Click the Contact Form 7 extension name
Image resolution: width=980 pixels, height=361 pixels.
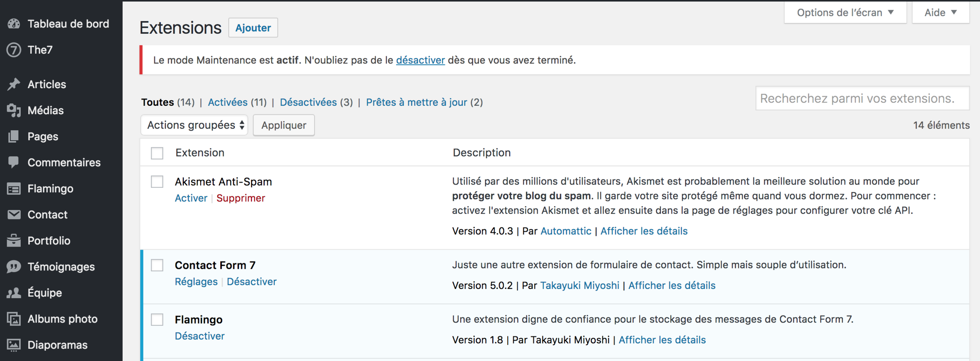(x=215, y=265)
